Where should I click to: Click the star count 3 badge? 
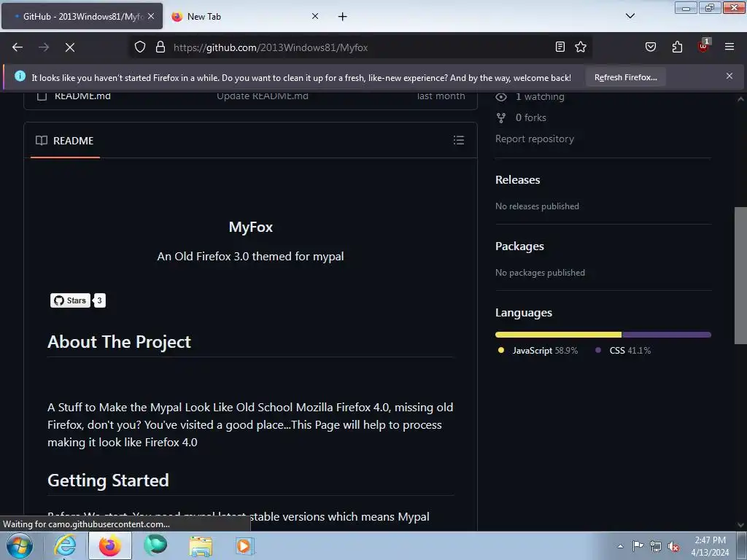click(x=99, y=300)
